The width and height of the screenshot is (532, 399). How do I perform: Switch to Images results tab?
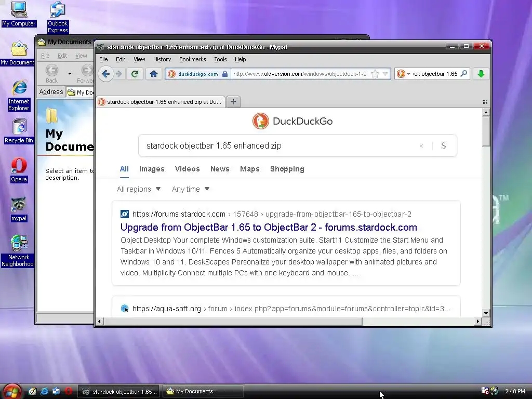(152, 169)
